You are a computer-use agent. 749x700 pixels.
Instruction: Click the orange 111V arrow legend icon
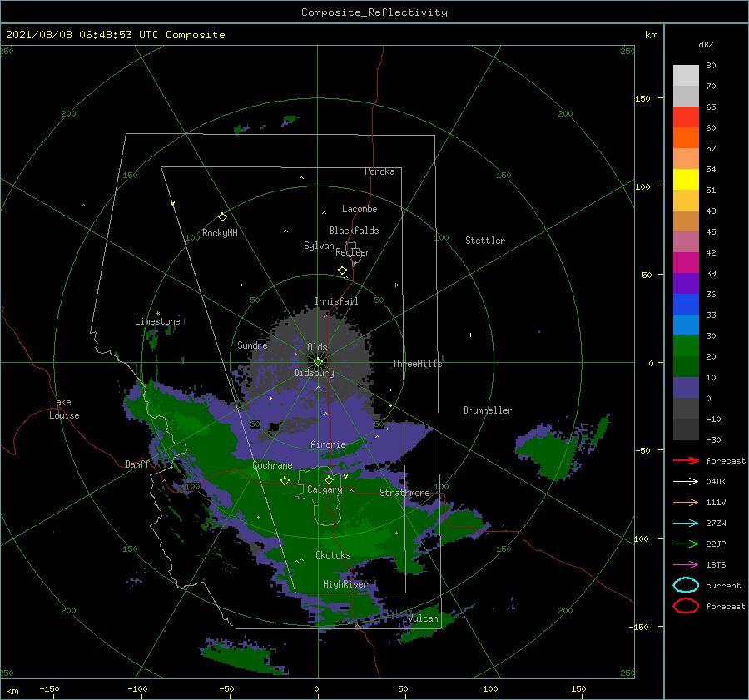tap(686, 502)
